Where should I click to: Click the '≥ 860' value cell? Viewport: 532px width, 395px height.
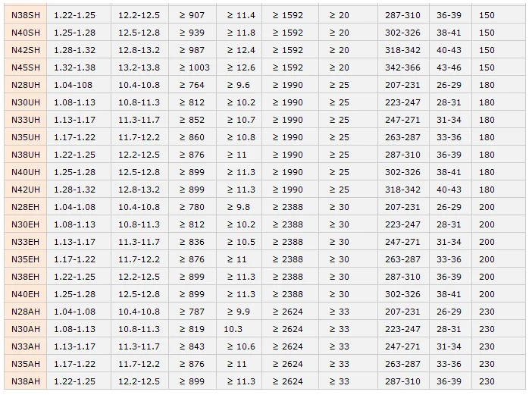pos(192,137)
